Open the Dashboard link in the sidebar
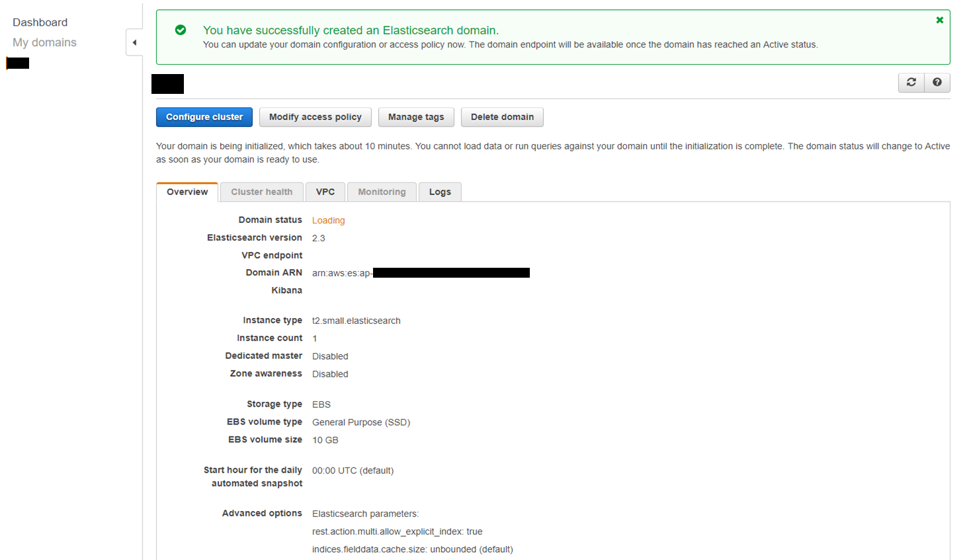This screenshot has height=560, width=967. click(40, 22)
